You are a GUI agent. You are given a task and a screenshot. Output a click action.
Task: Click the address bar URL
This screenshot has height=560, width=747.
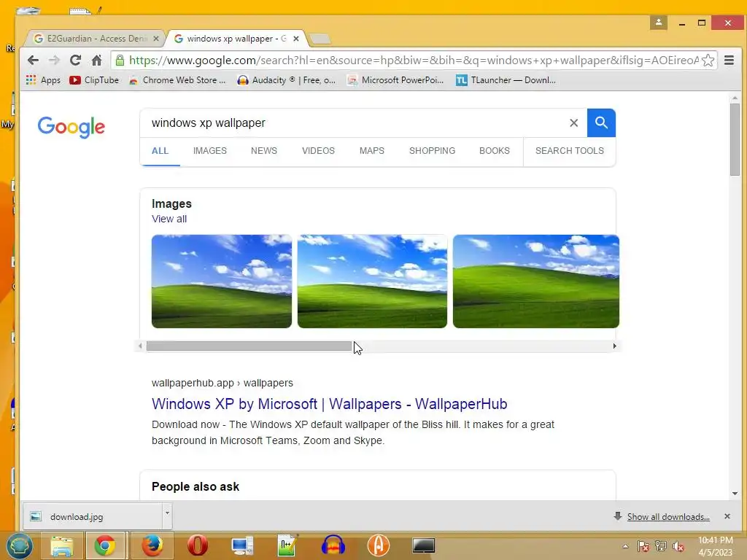pos(414,61)
